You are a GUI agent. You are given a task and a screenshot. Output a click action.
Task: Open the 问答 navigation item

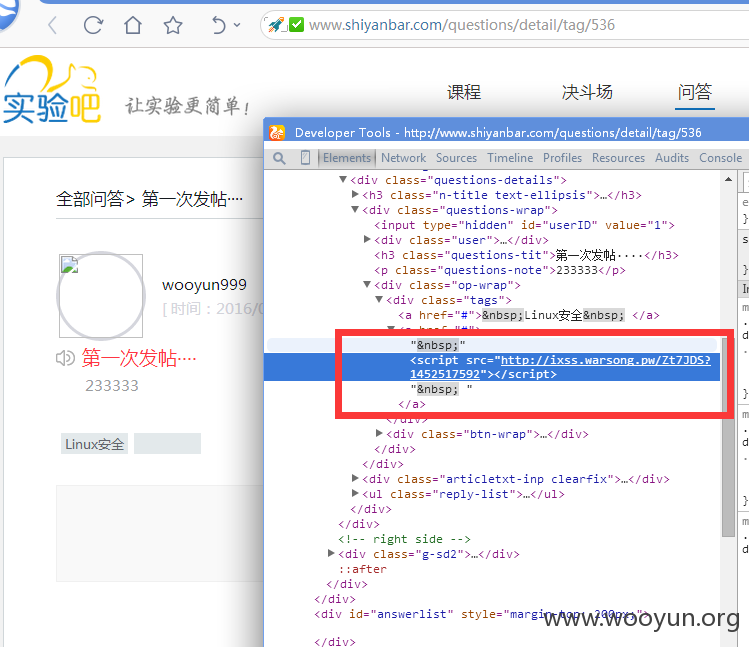click(x=695, y=92)
